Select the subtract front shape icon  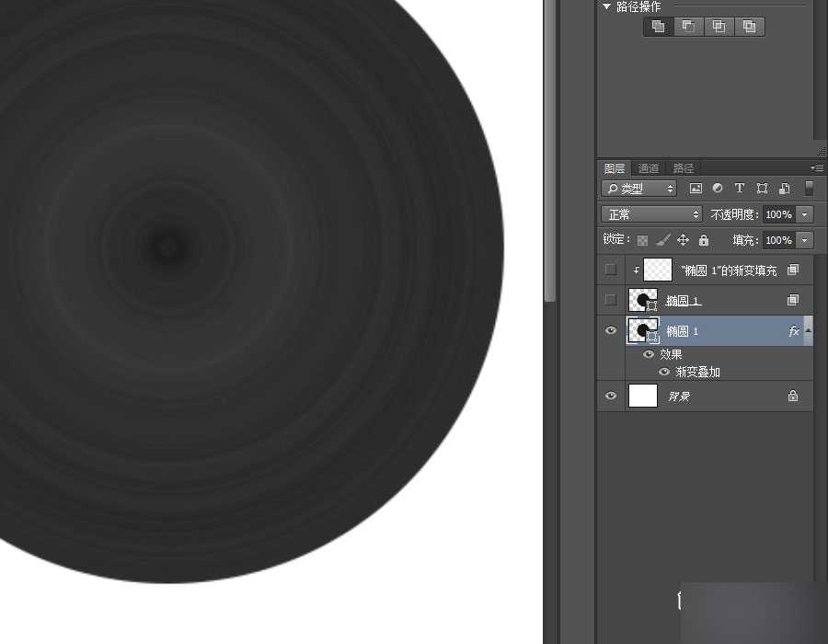[688, 27]
